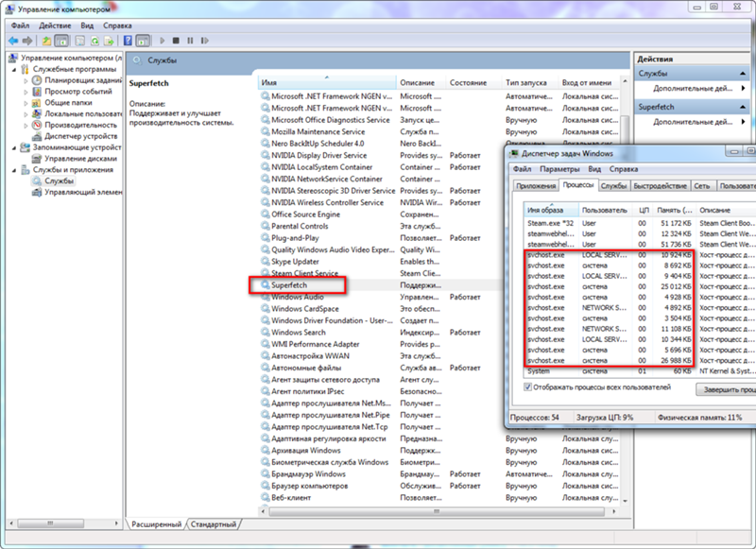The image size is (756, 549).
Task: Open the Вид menu in Управление компьютером
Action: tap(87, 26)
